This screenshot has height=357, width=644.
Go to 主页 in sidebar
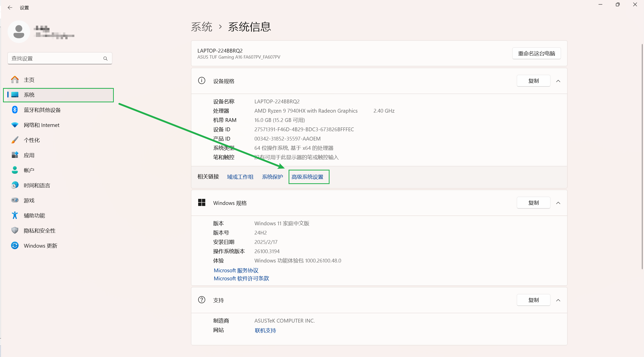point(29,80)
